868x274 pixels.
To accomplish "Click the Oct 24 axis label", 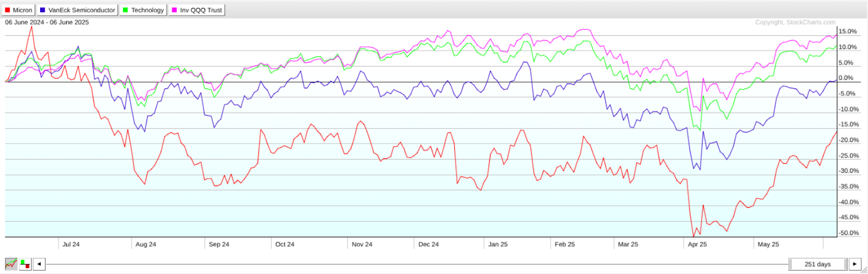I will (x=285, y=244).
